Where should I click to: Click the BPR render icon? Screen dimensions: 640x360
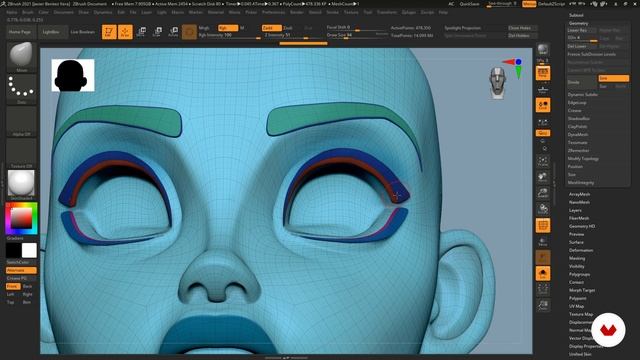coord(542,50)
